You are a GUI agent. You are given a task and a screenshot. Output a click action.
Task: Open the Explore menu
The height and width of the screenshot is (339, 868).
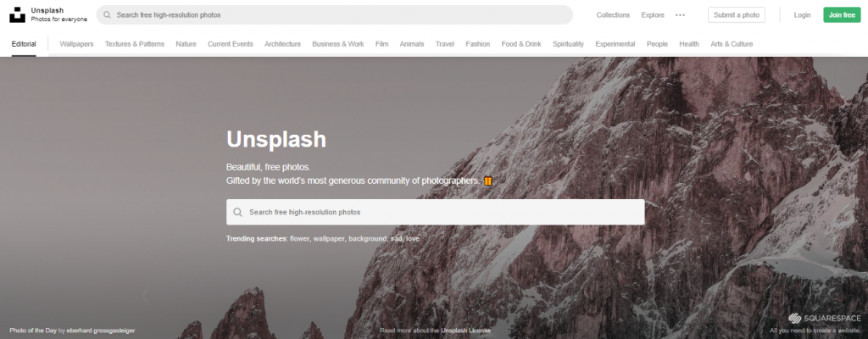click(653, 15)
